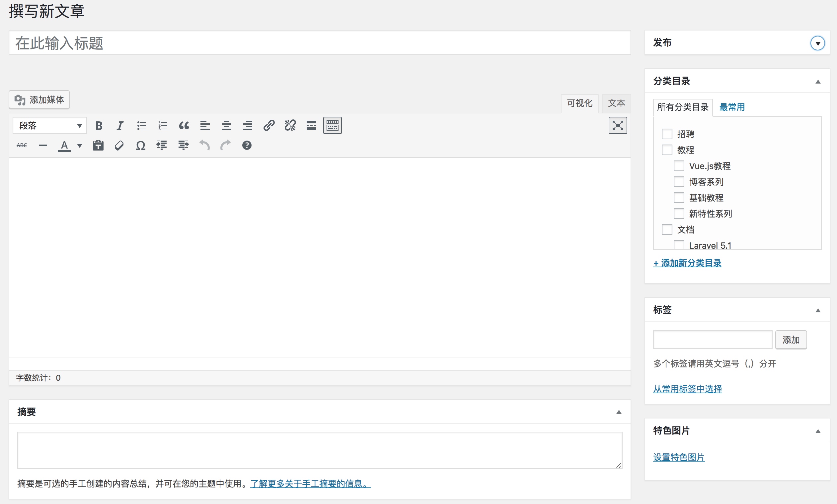Image resolution: width=837 pixels, height=504 pixels.
Task: Insert a horizontal line
Action: tap(43, 145)
